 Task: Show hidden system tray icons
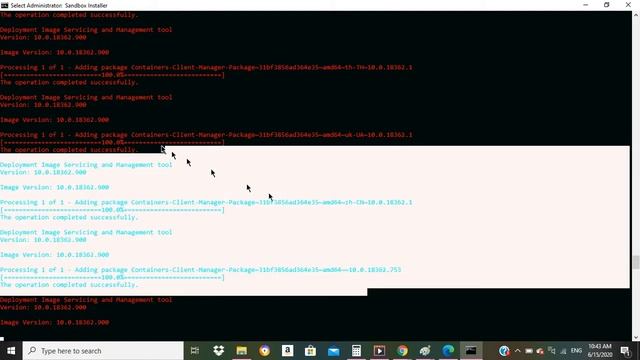[x=518, y=351]
